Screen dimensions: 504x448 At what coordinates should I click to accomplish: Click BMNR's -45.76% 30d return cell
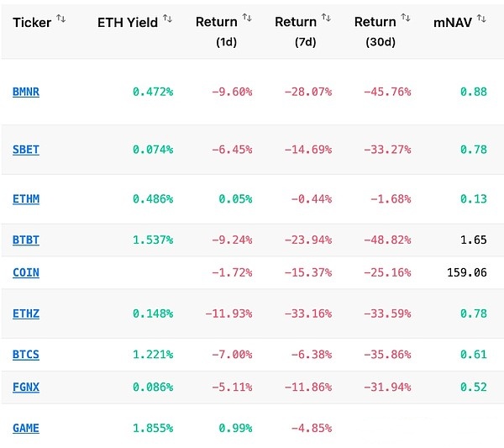click(387, 92)
